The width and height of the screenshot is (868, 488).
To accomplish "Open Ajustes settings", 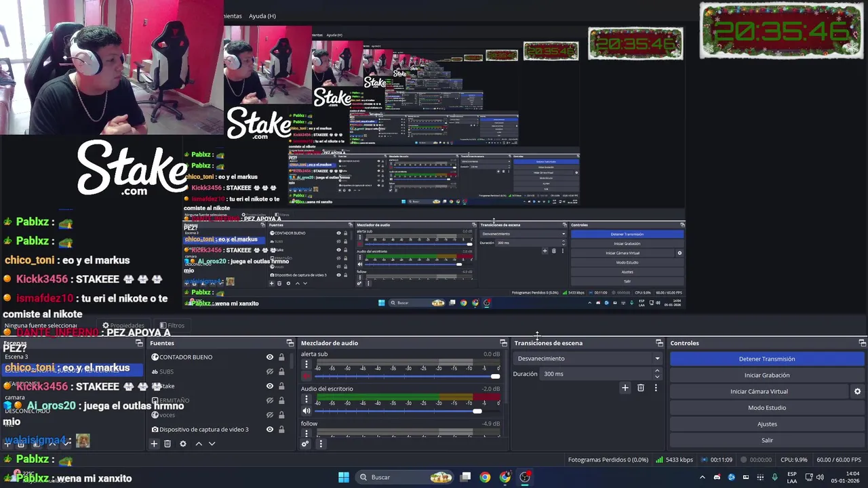I will click(x=767, y=424).
